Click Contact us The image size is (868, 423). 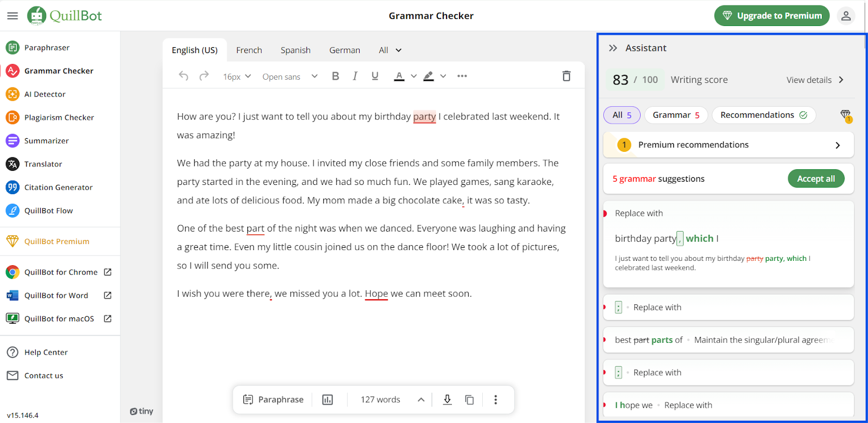(35, 376)
